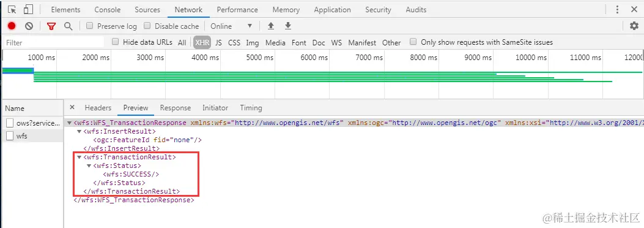Image resolution: width=644 pixels, height=228 pixels.
Task: Clear the network log
Action: tap(29, 26)
